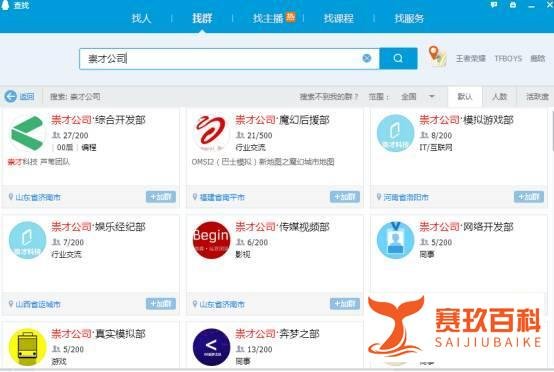Open the red Begin avatar of 传媒视频部

(211, 241)
